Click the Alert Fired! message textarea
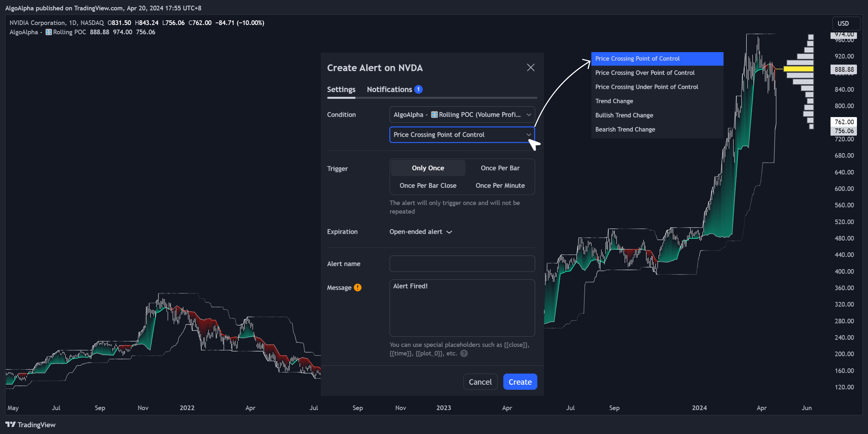 462,308
